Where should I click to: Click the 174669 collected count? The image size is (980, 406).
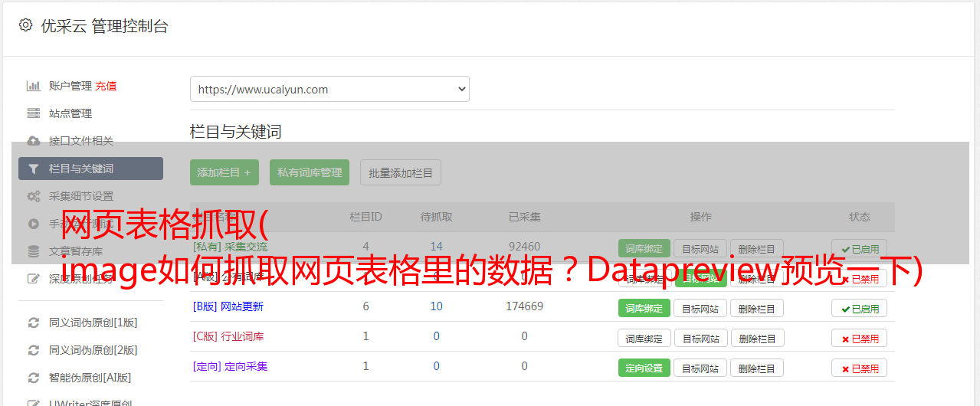[524, 306]
